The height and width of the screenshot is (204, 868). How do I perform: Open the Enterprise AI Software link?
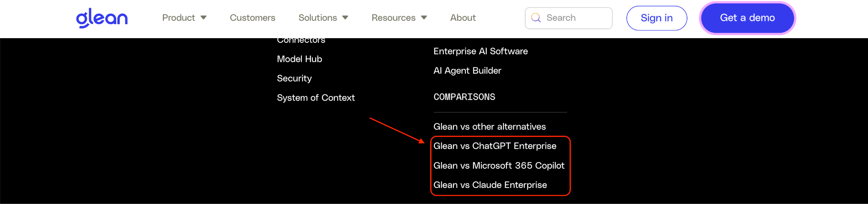click(481, 51)
